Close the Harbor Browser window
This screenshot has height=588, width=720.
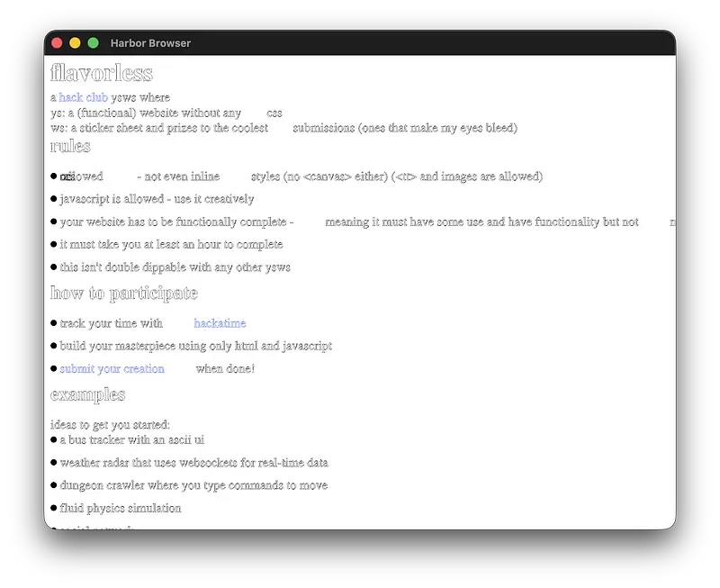pyautogui.click(x=57, y=43)
